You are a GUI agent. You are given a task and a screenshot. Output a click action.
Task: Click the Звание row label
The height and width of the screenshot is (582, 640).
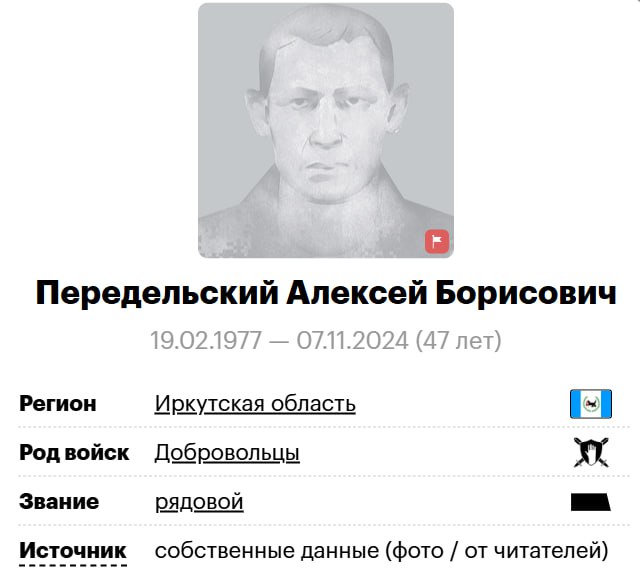click(x=59, y=502)
